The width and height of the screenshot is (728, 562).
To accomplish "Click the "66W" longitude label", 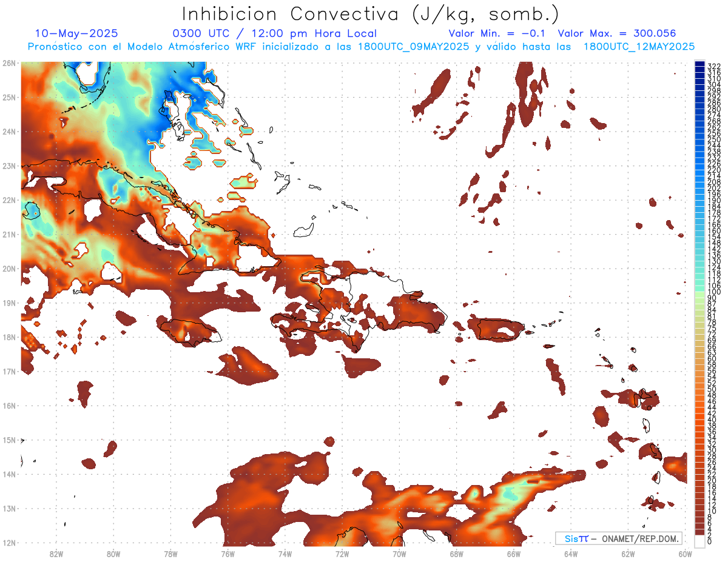I will coord(513,554).
